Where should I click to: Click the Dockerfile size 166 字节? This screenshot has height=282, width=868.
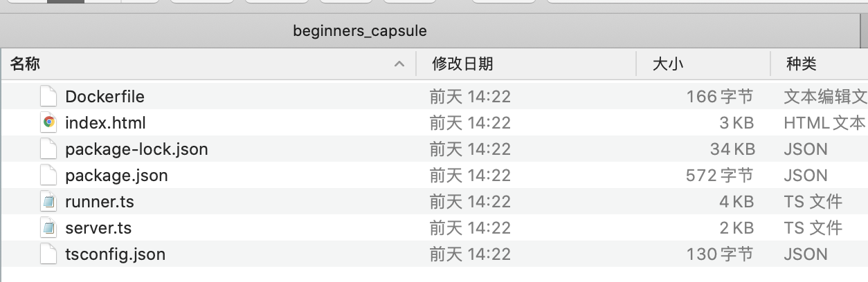point(720,96)
